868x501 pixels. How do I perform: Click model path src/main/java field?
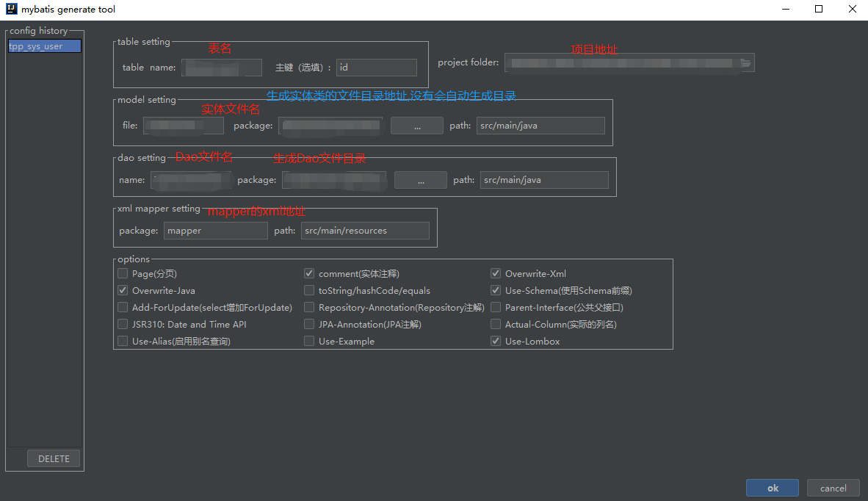click(x=540, y=126)
